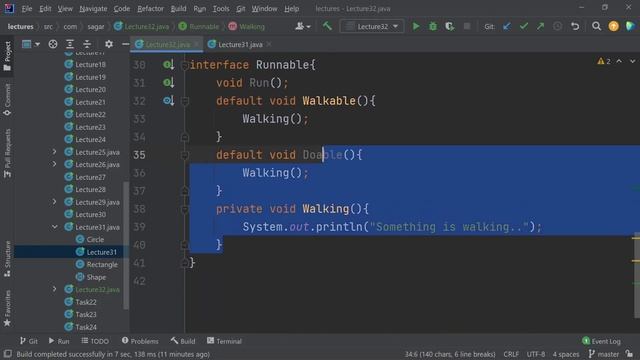Toggle the Structure tool window

[x=7, y=259]
